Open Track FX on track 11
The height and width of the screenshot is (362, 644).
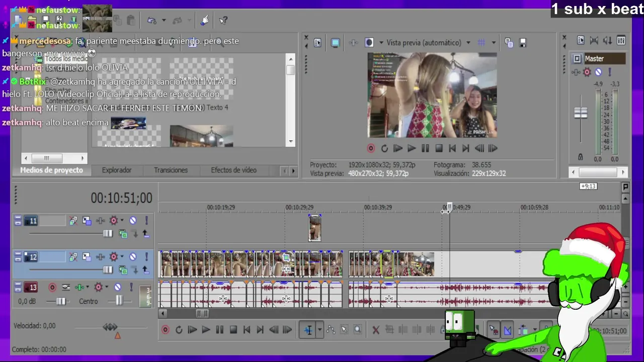pos(114,221)
